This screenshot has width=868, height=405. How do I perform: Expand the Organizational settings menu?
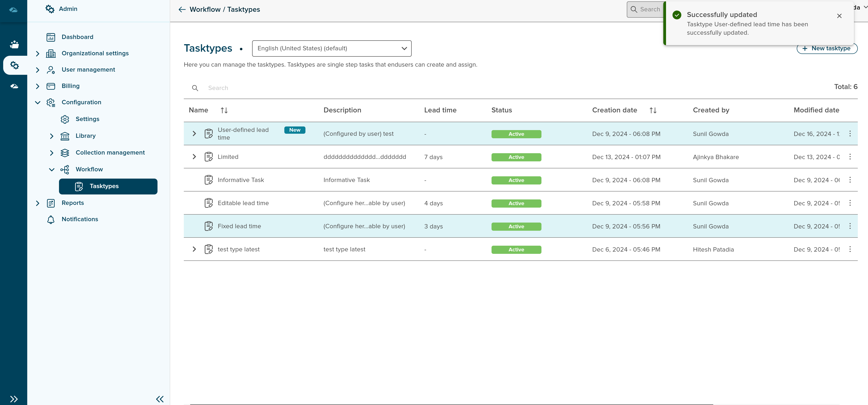point(38,53)
